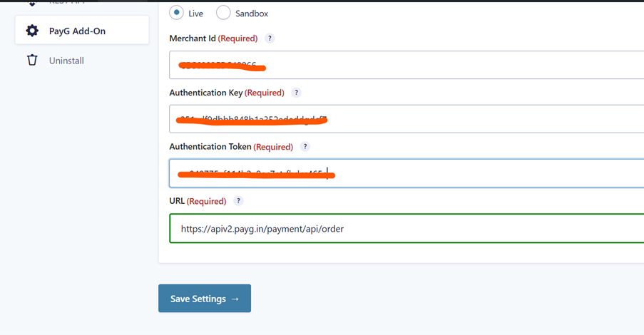Open the PayG Add-On settings menu item
The image size is (644, 335).
click(x=77, y=31)
